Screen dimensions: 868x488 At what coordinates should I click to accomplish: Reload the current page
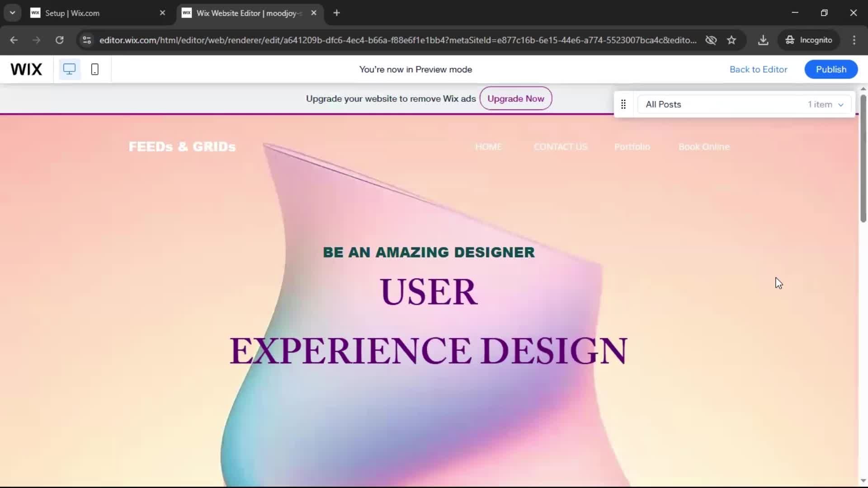(59, 40)
